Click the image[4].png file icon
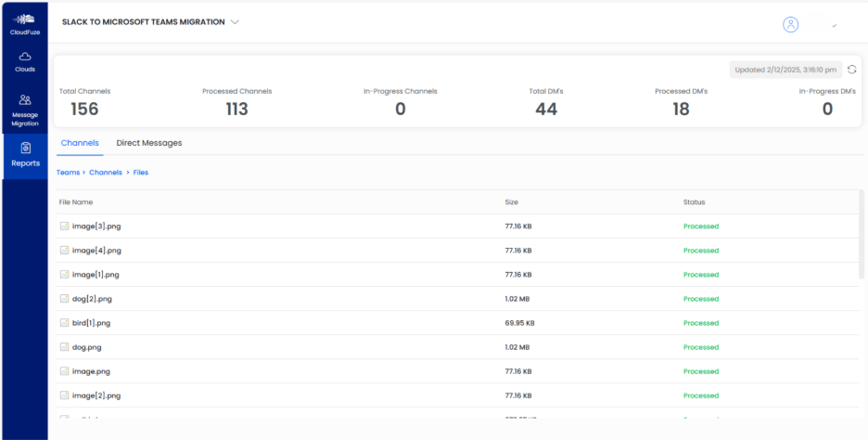Screen dimensions: 868x440 pyautogui.click(x=64, y=251)
